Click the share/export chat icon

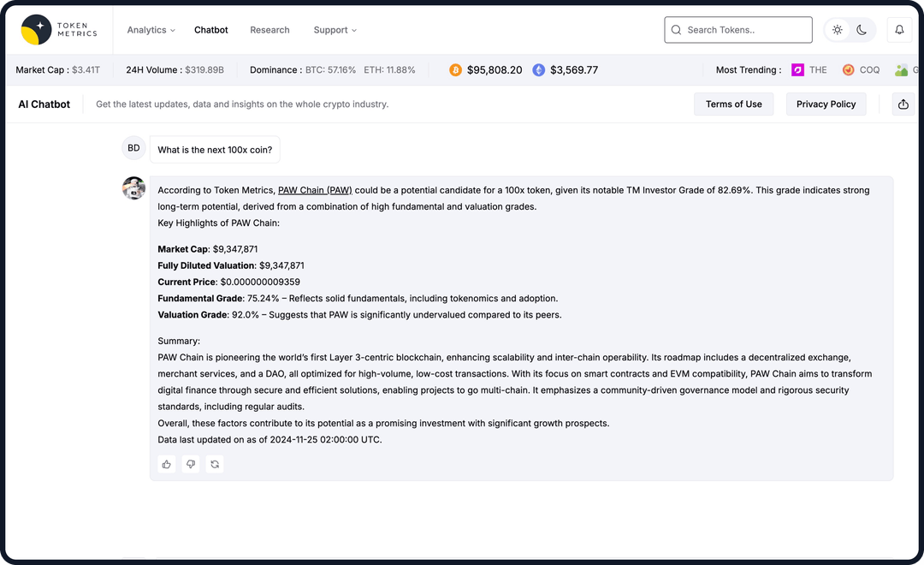pos(903,104)
